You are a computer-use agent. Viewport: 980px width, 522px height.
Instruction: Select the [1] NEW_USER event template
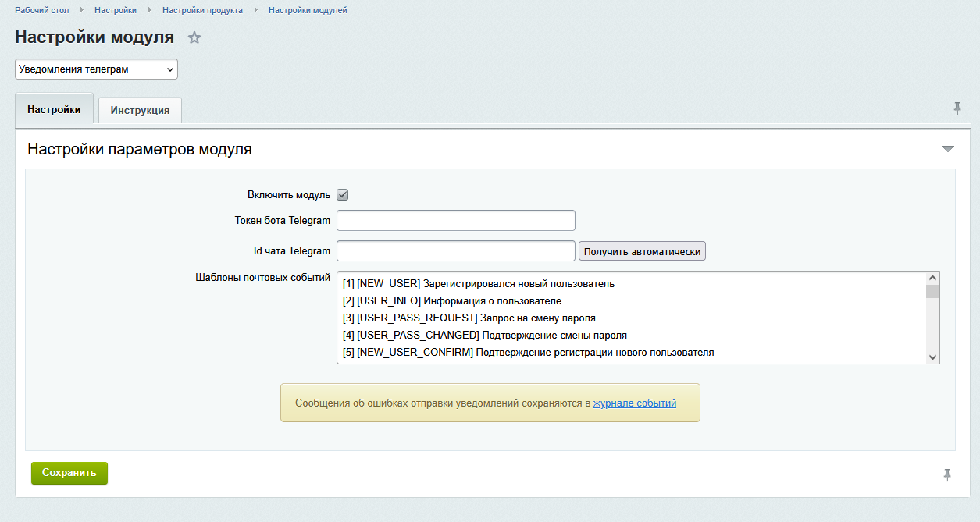point(478,284)
